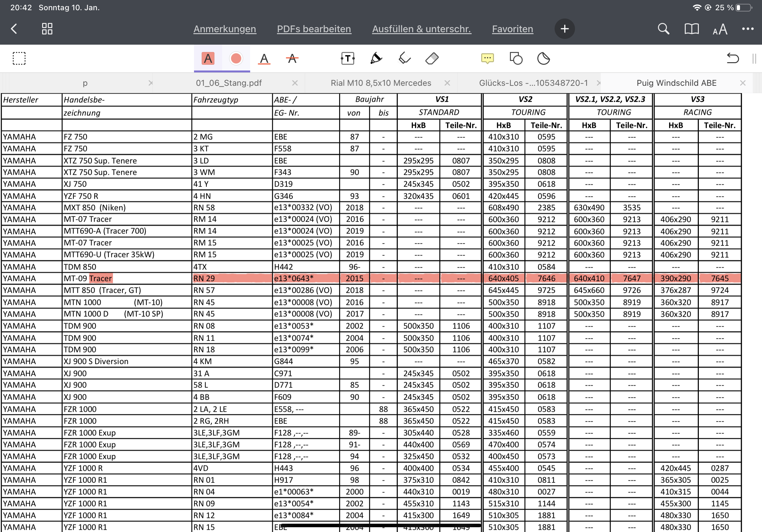This screenshot has height=532, width=762.
Task: Add a comment note
Action: click(x=487, y=59)
